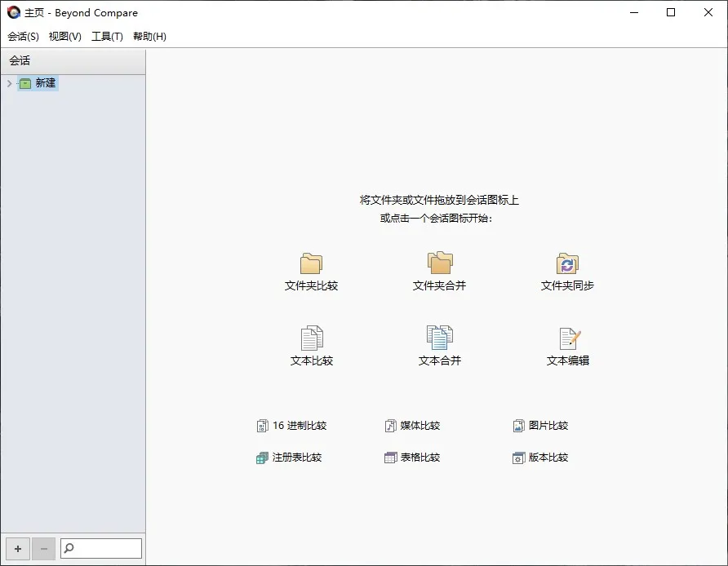The height and width of the screenshot is (566, 728).
Task: Click the 表格比较 table compare icon
Action: [x=390, y=458]
